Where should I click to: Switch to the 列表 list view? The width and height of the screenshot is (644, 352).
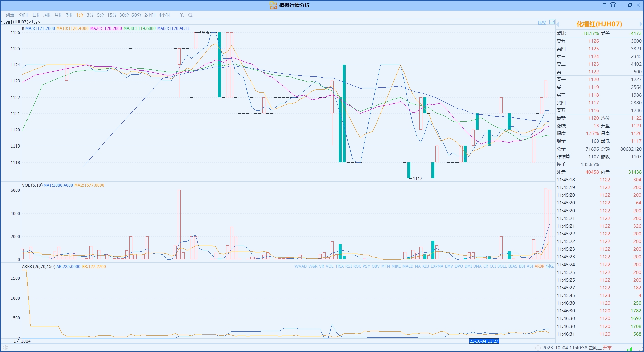click(x=10, y=15)
